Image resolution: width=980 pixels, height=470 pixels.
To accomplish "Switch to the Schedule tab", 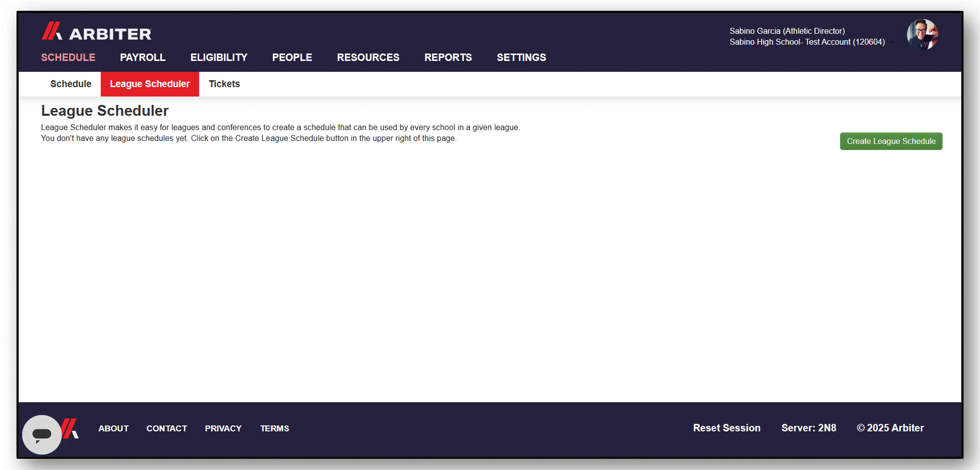I will 71,84.
